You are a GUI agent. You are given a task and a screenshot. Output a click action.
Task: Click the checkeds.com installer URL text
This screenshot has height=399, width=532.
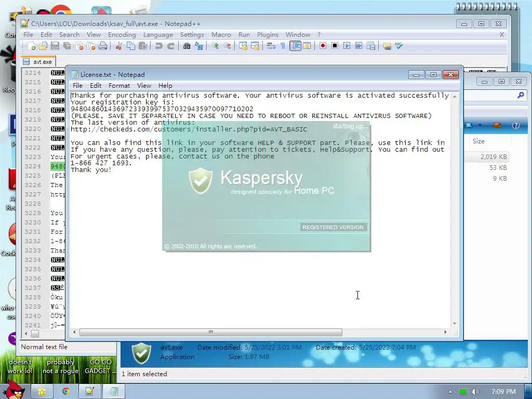pos(189,129)
